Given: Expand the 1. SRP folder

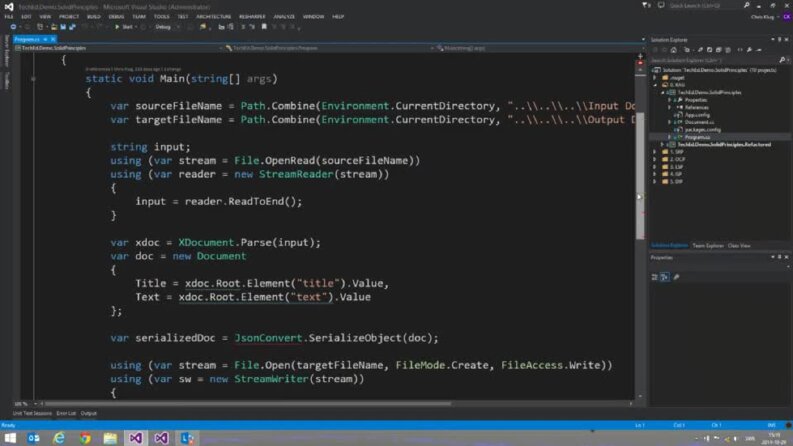Looking at the screenshot, I should click(655, 152).
